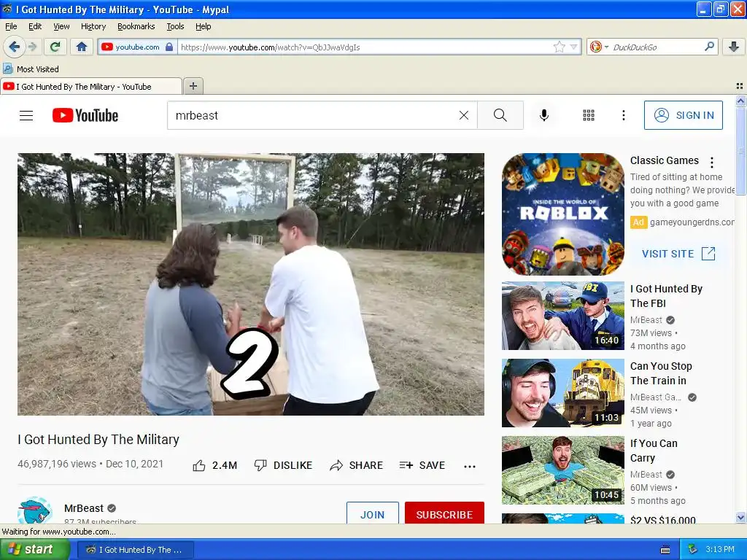This screenshot has height=560, width=747.
Task: Click the browser forward arrow
Action: tap(32, 47)
